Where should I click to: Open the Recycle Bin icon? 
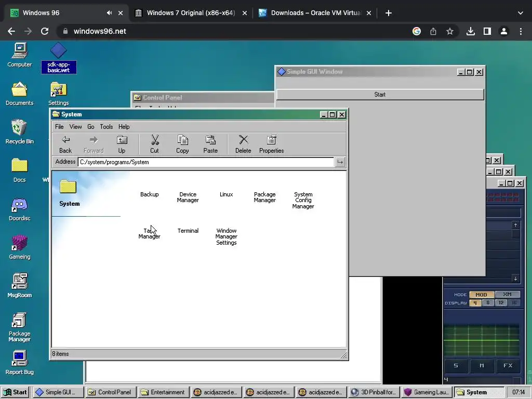click(19, 132)
